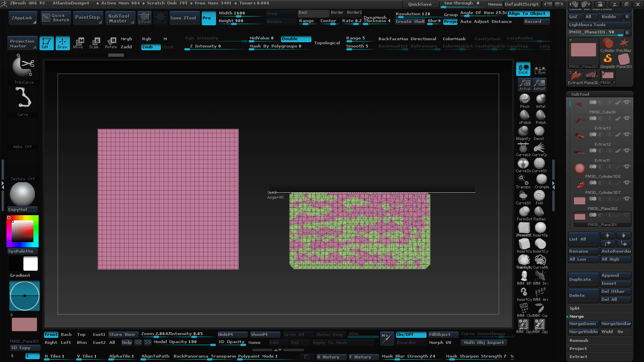644x362 pixels.
Task: Select the PM3D_Plane3D2 subtool thumbnail
Action: 580,201
